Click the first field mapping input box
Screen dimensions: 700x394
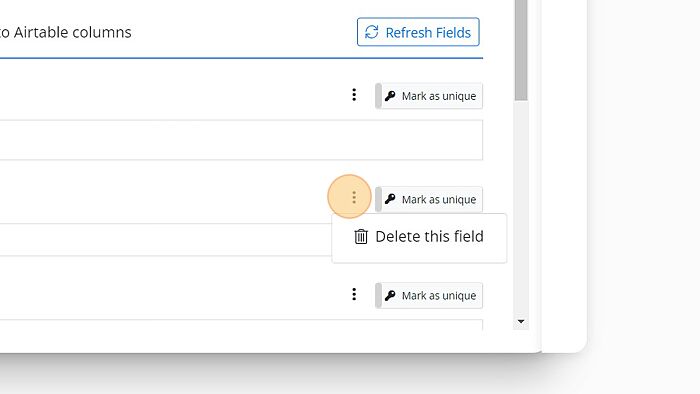pos(241,140)
